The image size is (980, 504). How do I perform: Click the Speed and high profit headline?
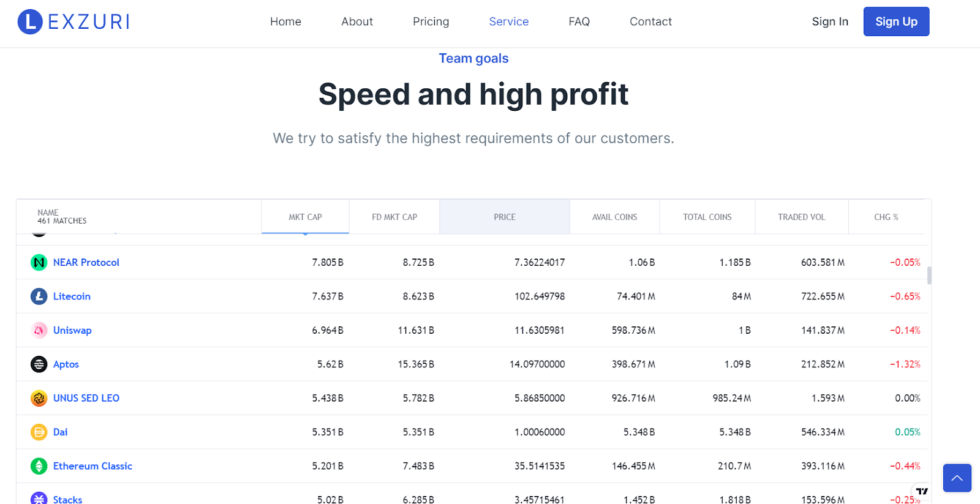pyautogui.click(x=473, y=94)
